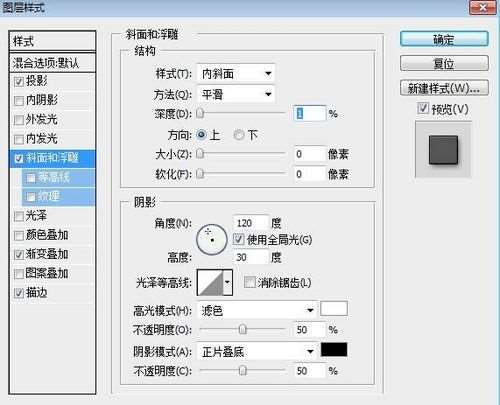
Task: Open the 样式 内斜面 style dropdown
Action: tap(236, 73)
